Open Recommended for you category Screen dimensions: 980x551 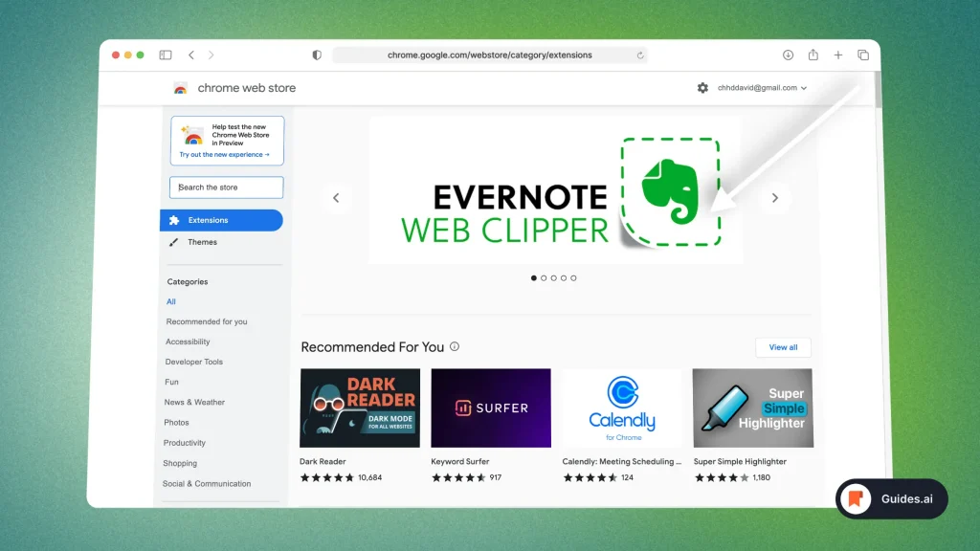pyautogui.click(x=207, y=321)
